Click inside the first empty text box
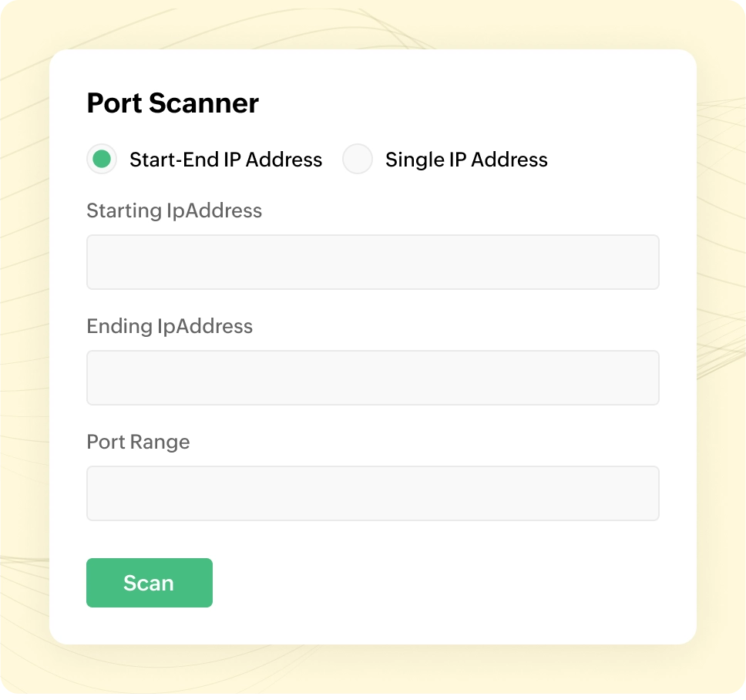 point(372,262)
